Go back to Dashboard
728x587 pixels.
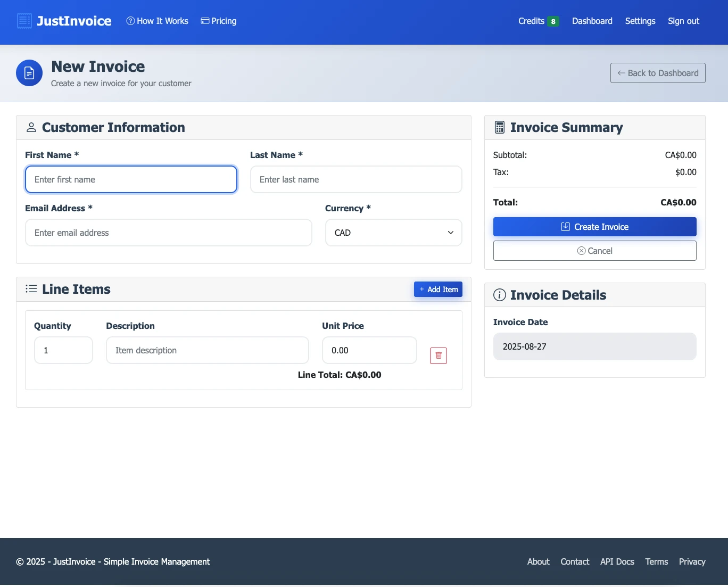pyautogui.click(x=658, y=73)
